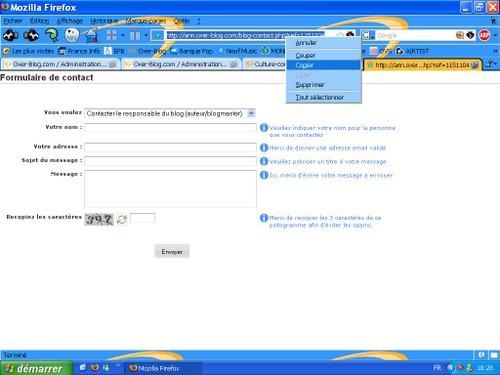The height and width of the screenshot is (375, 500).
Task: Open the grid icon's dropdown arrow
Action: click(123, 35)
